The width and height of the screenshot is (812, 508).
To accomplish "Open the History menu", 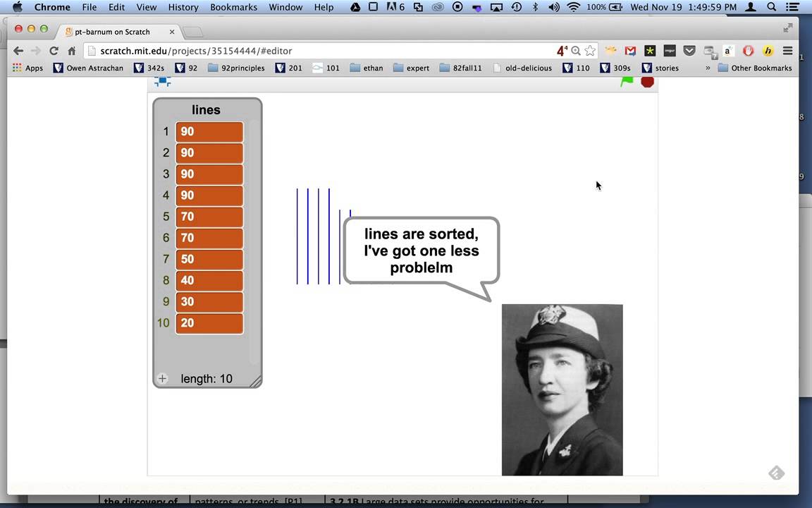I will click(x=183, y=7).
